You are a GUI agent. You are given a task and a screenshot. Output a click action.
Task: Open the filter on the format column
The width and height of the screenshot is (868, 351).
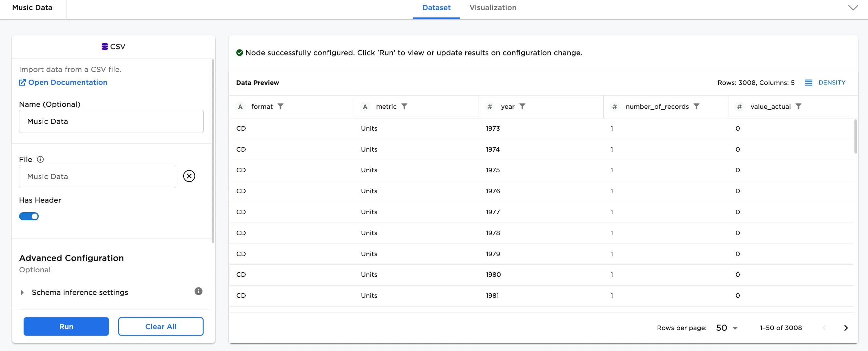click(281, 106)
